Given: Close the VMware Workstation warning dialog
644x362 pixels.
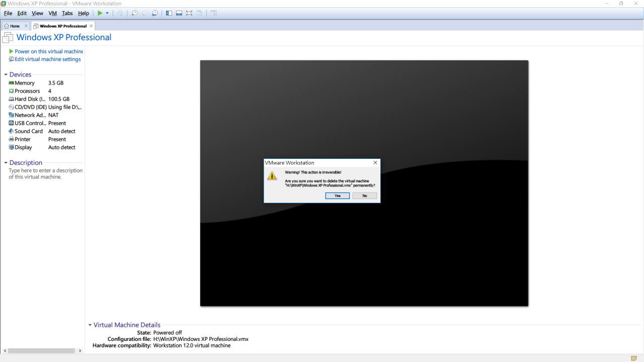Looking at the screenshot, I should click(x=375, y=163).
